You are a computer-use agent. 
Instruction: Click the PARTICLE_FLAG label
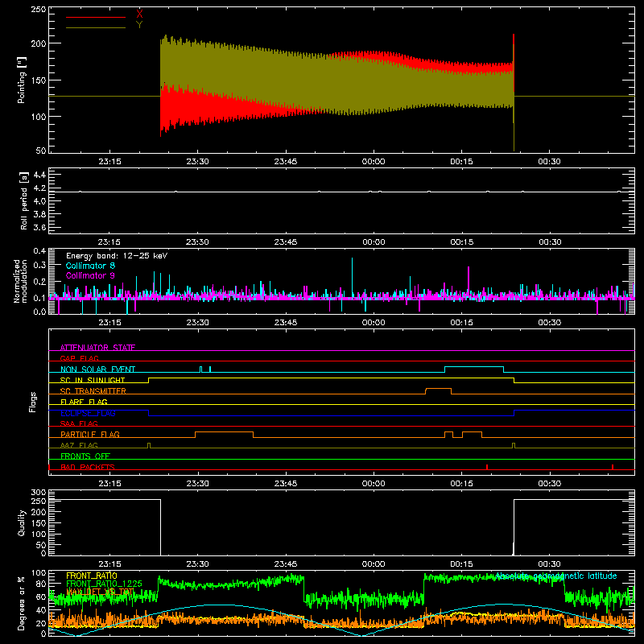pyautogui.click(x=90, y=434)
